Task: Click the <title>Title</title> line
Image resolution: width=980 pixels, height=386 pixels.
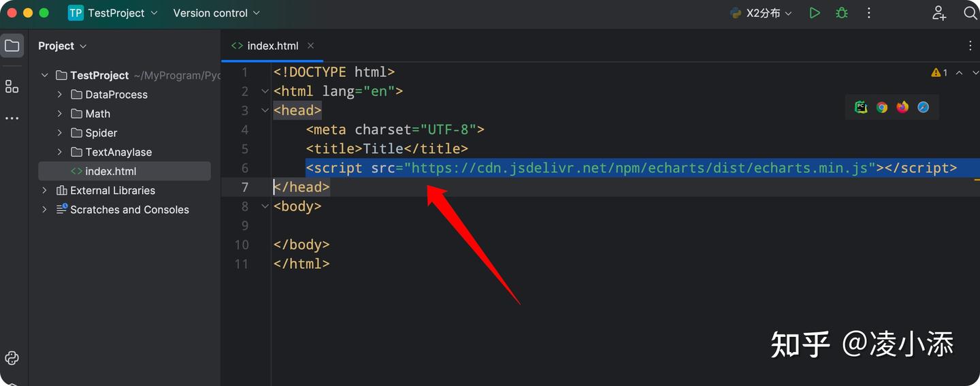Action: pyautogui.click(x=387, y=148)
